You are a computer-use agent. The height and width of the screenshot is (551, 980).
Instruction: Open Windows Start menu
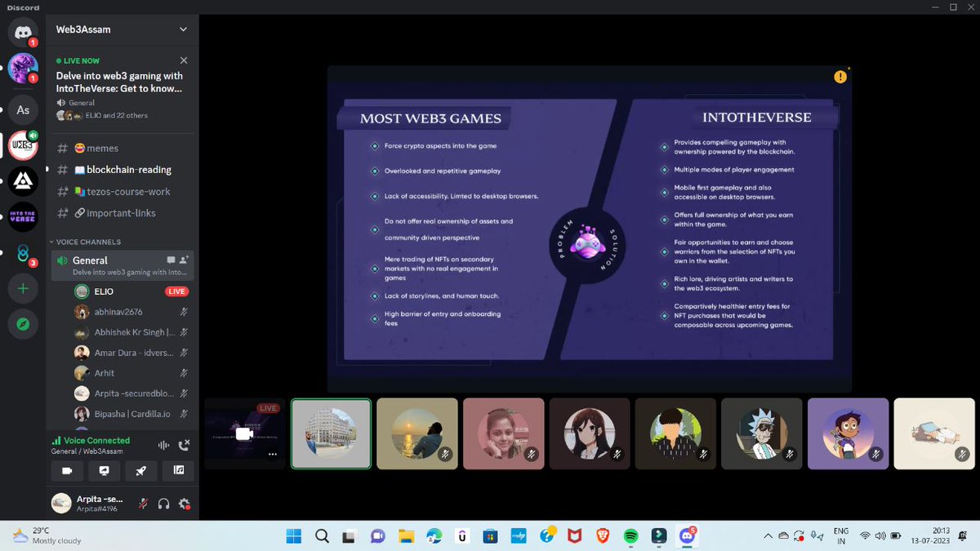[x=293, y=535]
